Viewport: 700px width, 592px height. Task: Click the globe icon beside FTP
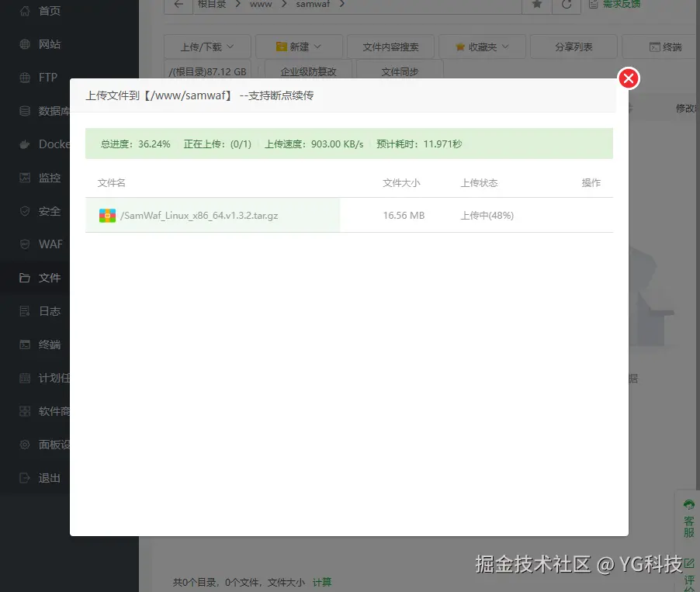pyautogui.click(x=25, y=78)
